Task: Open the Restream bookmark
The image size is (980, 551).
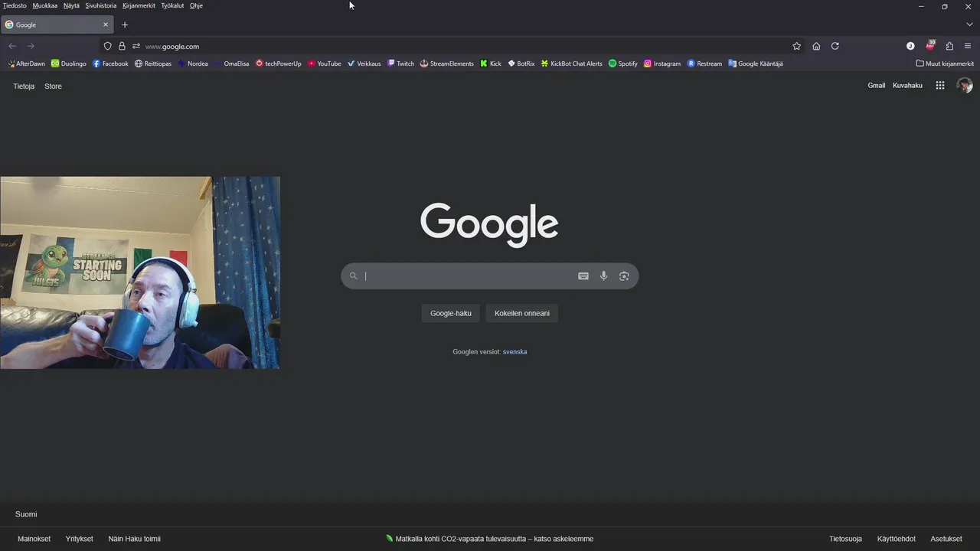Action: [x=704, y=64]
